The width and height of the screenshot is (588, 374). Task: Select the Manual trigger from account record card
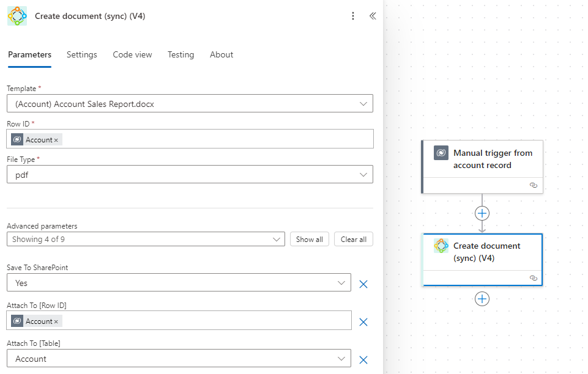coord(482,167)
